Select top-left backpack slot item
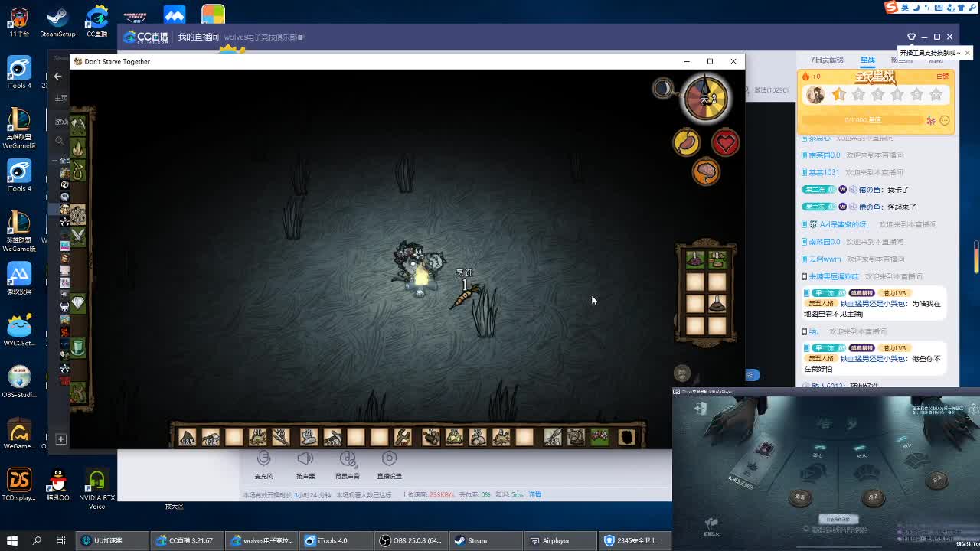The image size is (980, 551). [x=694, y=260]
